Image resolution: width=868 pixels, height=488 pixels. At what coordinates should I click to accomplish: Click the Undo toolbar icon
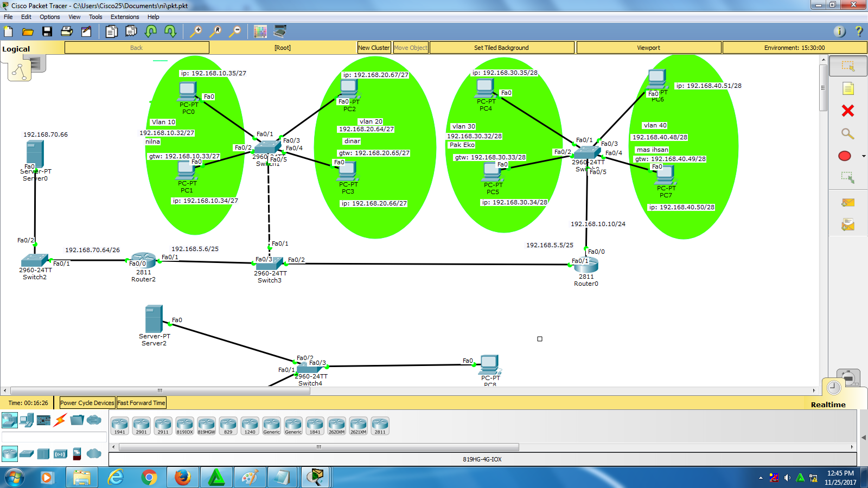pos(150,31)
